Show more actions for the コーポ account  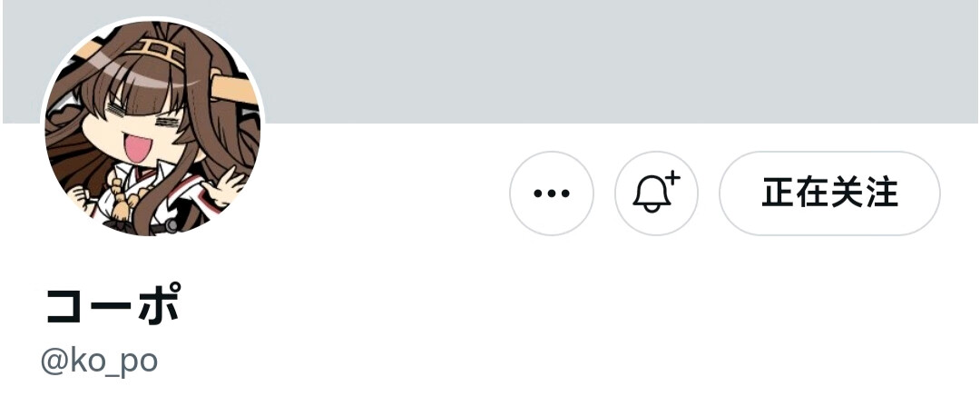point(552,194)
